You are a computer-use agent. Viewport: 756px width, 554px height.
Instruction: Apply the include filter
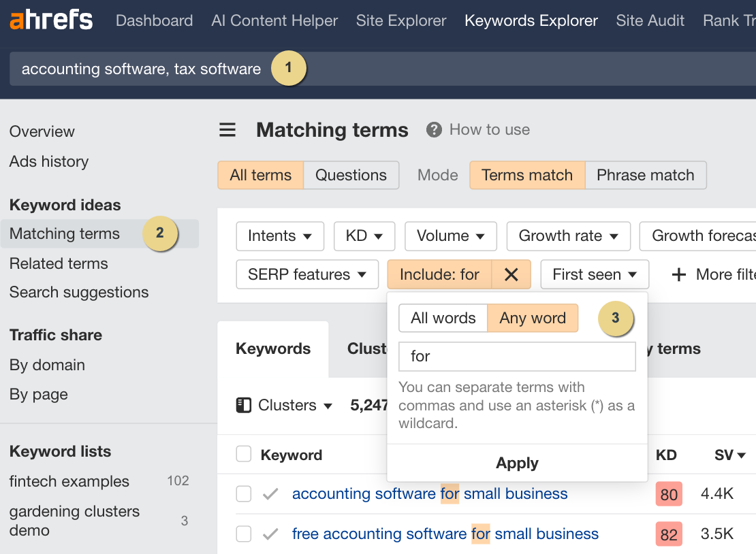[x=517, y=463]
